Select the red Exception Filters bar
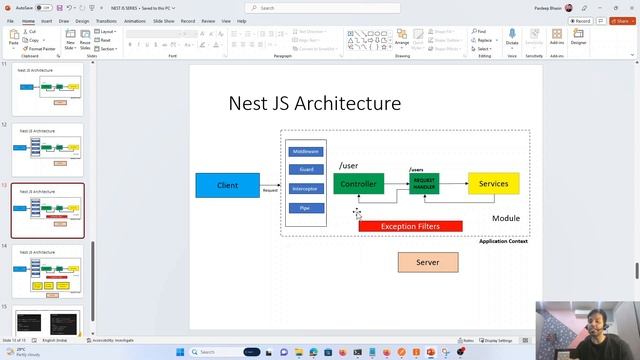Image resolution: width=640 pixels, height=360 pixels. pos(411,226)
